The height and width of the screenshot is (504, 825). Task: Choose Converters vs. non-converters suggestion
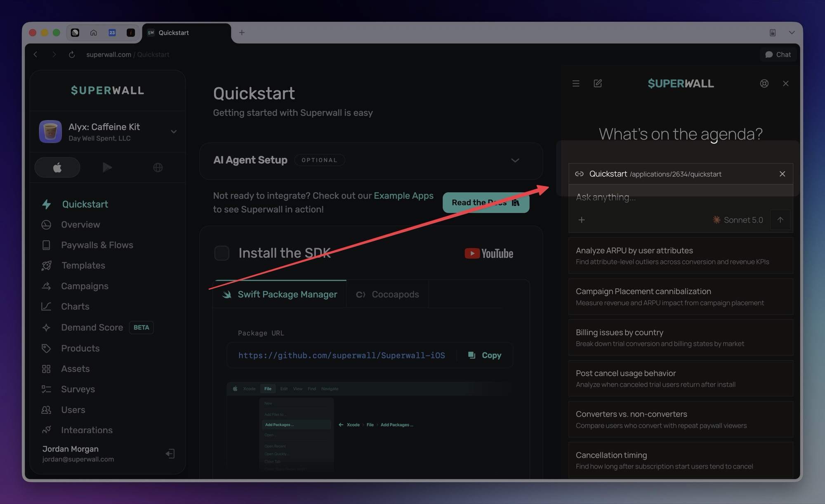[681, 419]
